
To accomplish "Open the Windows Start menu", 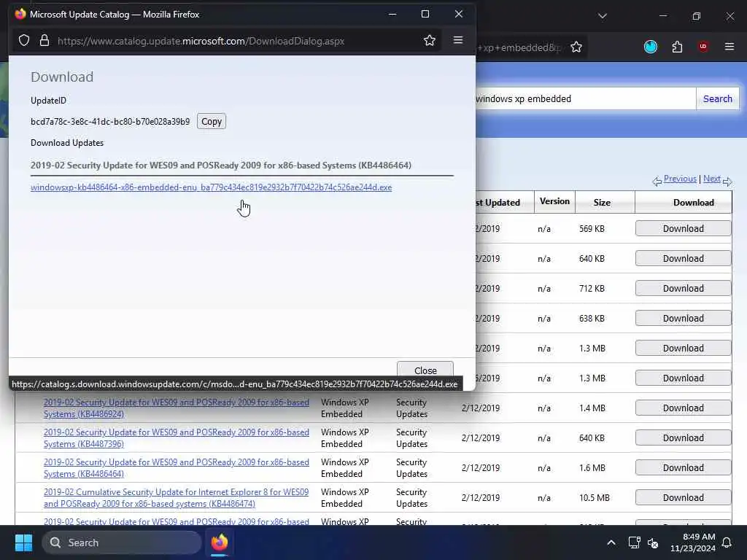I will [23, 542].
